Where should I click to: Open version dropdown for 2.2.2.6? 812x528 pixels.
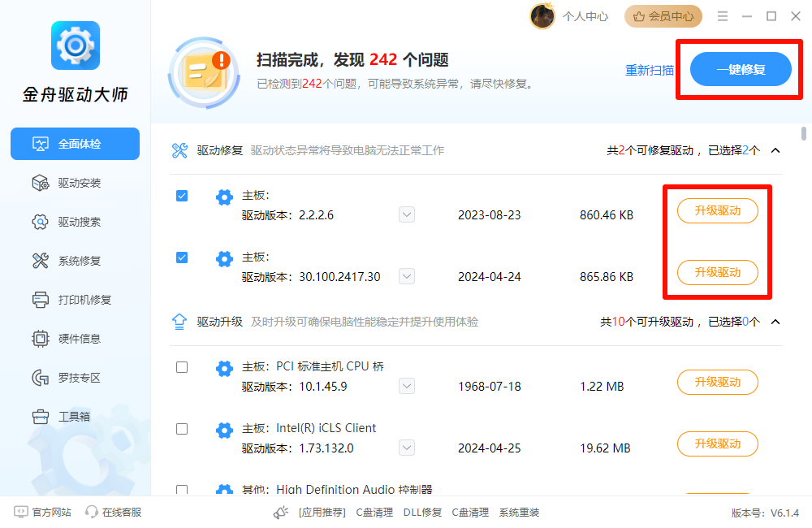407,214
